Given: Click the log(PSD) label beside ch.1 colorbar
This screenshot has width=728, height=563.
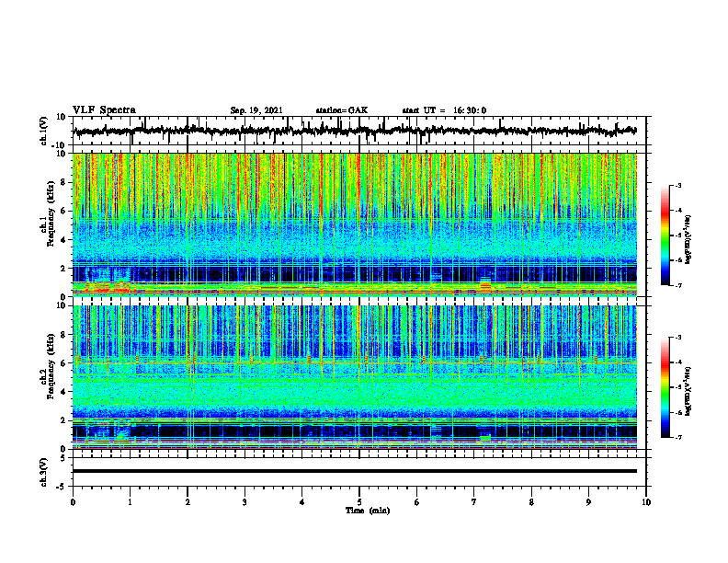Looking at the screenshot, I should [688, 239].
